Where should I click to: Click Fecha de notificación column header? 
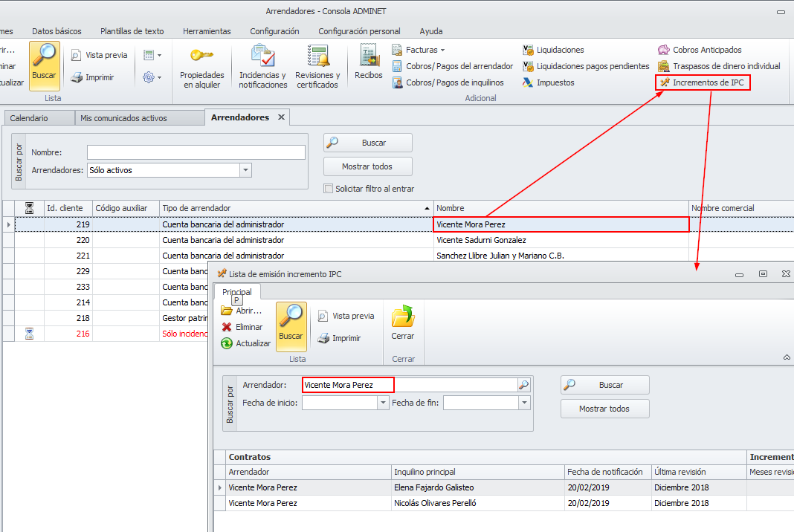tap(607, 472)
